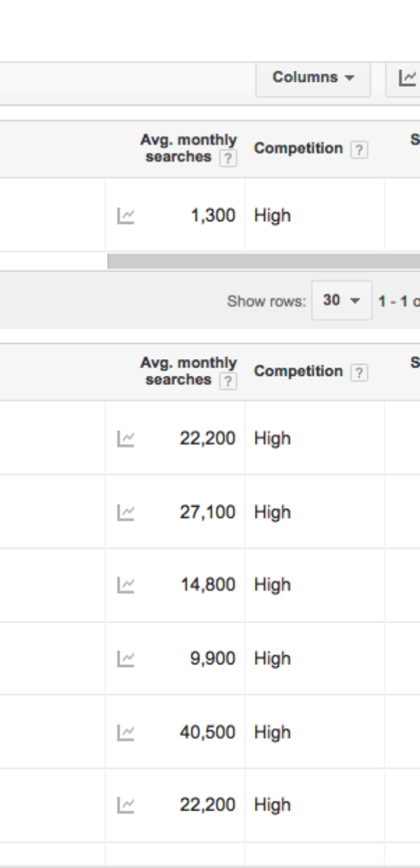420x868 pixels.
Task: Show trend chart for 9,900 searches row
Action: [x=125, y=659]
